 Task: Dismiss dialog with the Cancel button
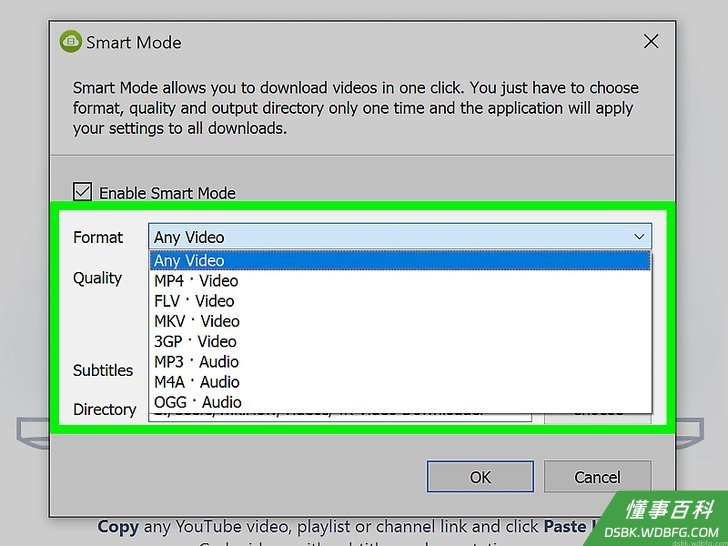[x=597, y=476]
